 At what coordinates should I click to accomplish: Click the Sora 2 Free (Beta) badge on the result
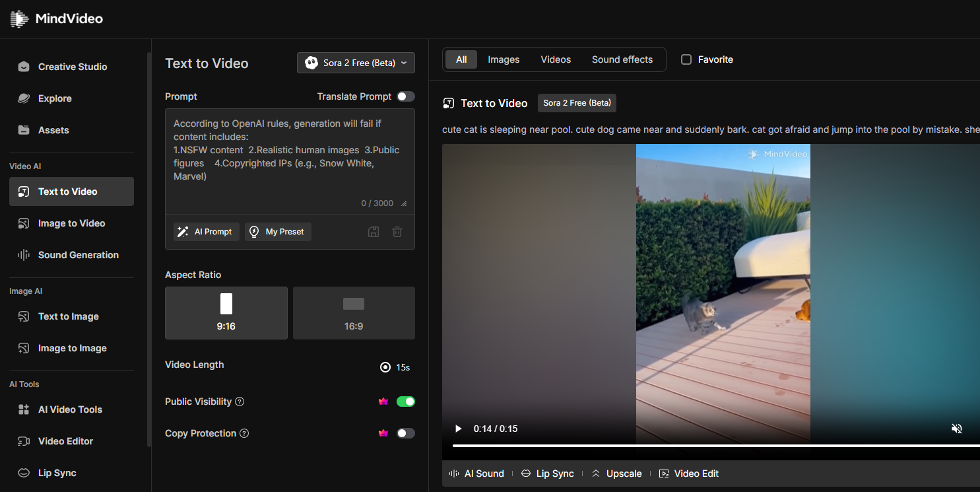pos(577,103)
